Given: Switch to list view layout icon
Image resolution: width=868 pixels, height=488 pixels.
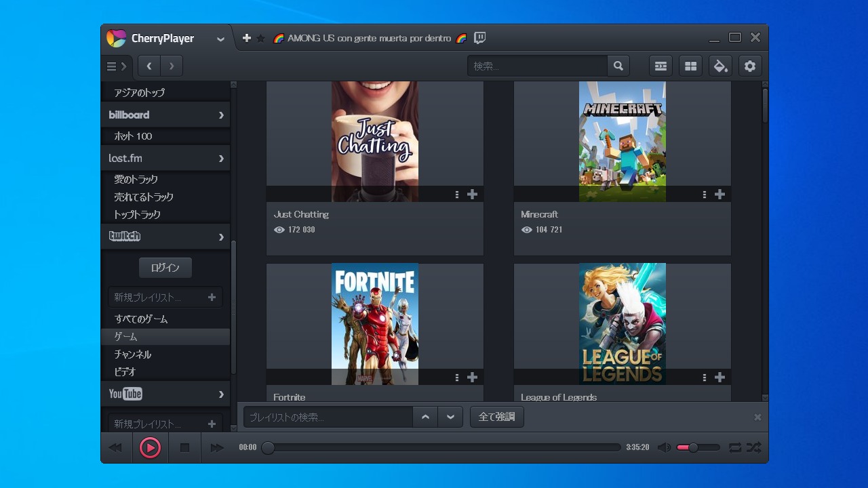Looking at the screenshot, I should (x=660, y=66).
